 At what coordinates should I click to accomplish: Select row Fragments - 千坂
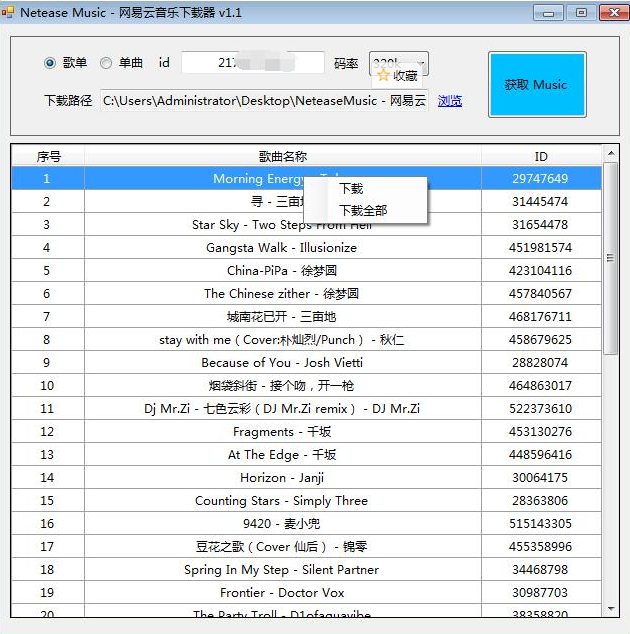point(306,432)
